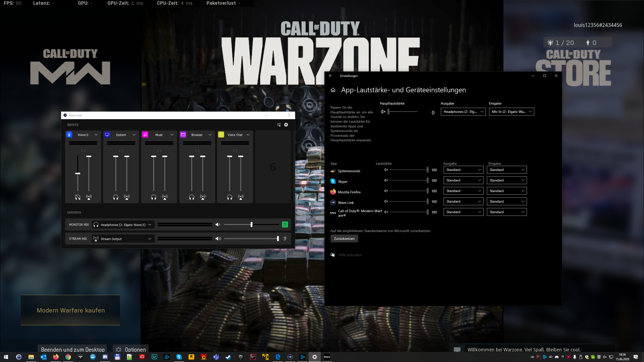Image resolution: width=644 pixels, height=362 pixels.
Task: Click player name louis12356#2434456
Action: click(x=598, y=25)
